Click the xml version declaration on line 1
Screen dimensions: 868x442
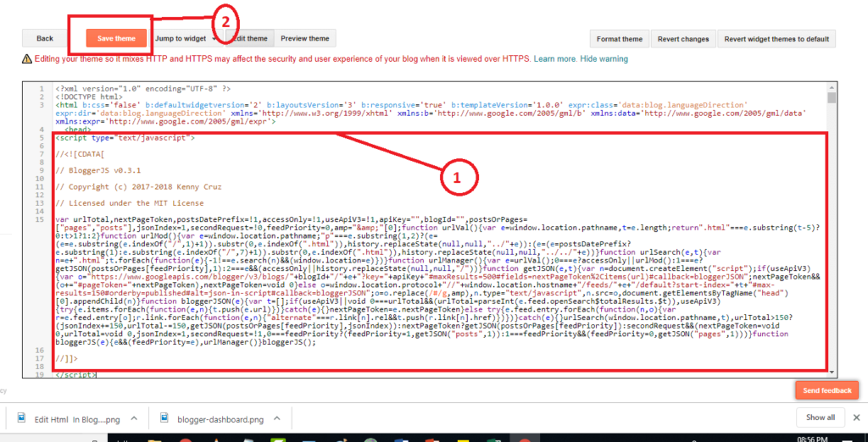[x=142, y=89]
